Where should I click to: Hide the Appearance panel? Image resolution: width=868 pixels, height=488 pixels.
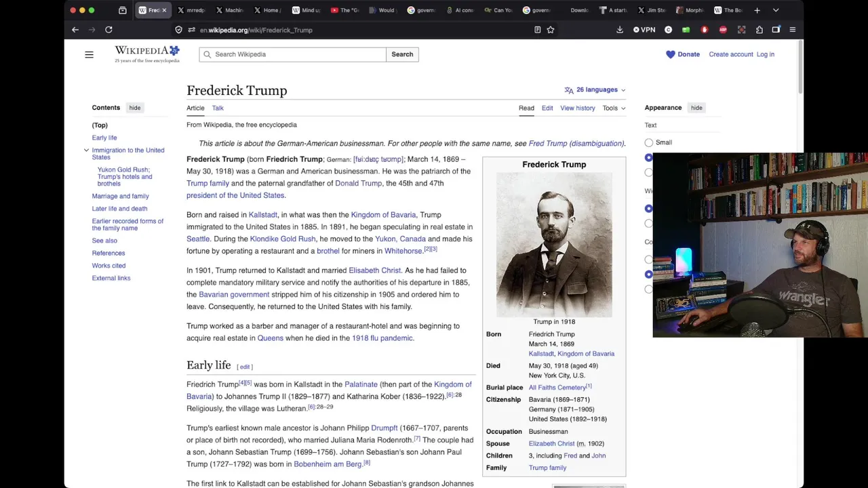tap(696, 108)
